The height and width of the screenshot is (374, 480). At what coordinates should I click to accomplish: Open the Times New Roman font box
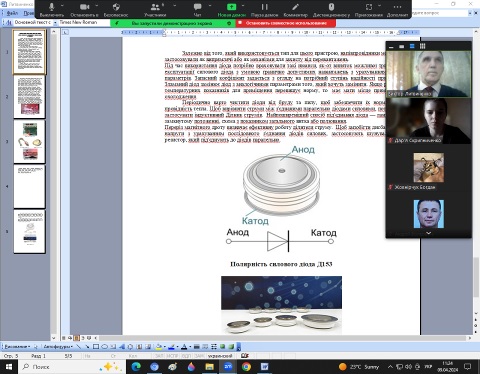(x=84, y=22)
